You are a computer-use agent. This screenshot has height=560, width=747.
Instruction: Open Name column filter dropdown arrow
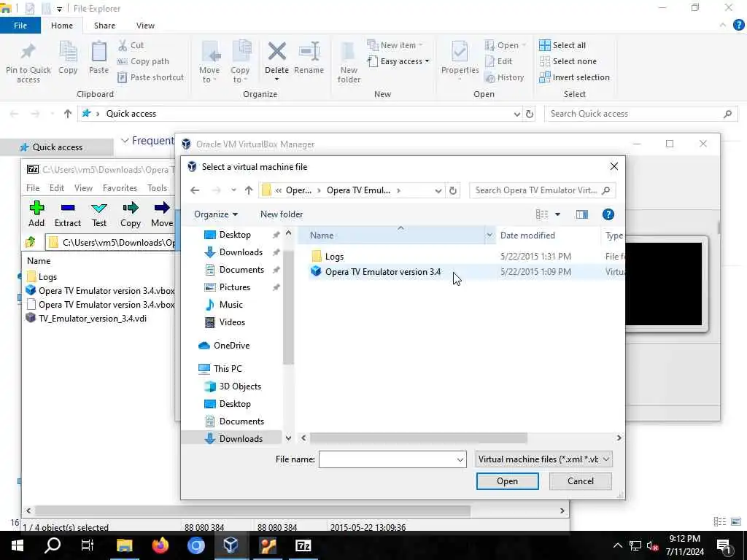[489, 236]
